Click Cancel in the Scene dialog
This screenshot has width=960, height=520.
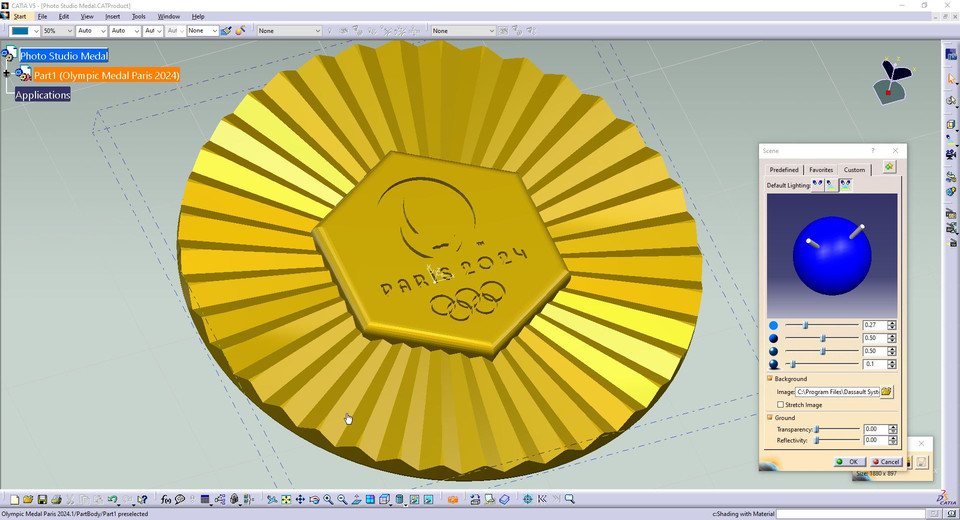tap(885, 462)
